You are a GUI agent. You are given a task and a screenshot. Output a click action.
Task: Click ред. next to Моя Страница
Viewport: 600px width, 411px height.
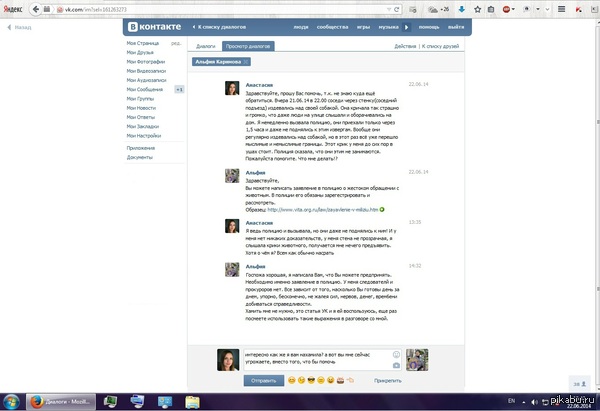(x=176, y=43)
